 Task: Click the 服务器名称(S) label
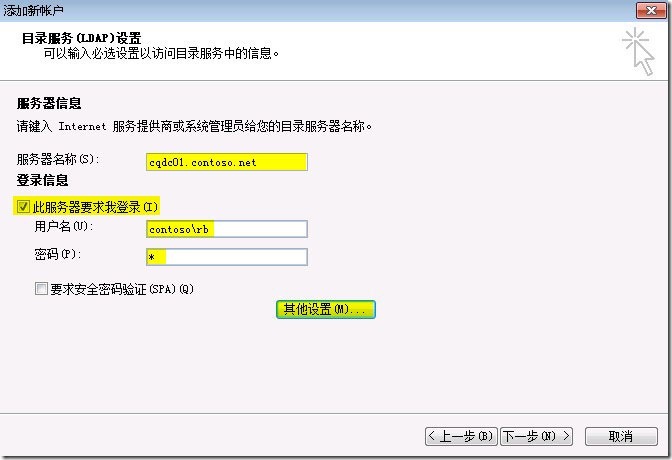(x=59, y=160)
